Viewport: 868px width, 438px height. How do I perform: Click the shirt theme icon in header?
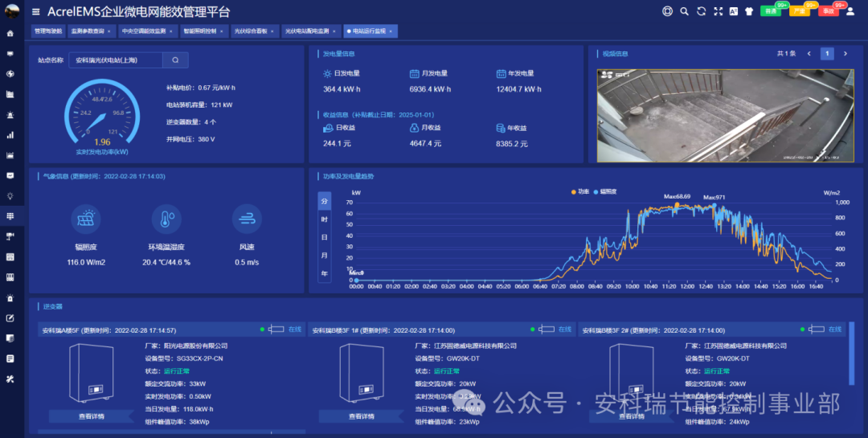(x=749, y=11)
